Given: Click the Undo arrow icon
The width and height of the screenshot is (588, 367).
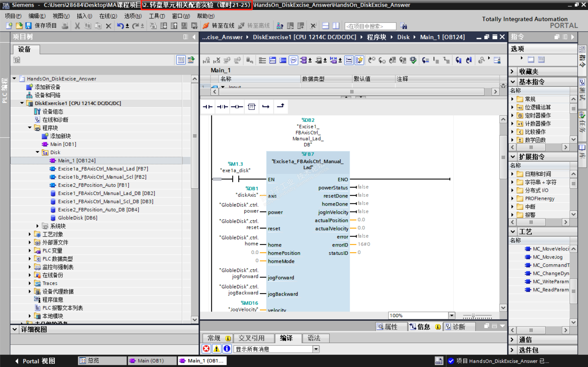Looking at the screenshot, I should (x=120, y=26).
